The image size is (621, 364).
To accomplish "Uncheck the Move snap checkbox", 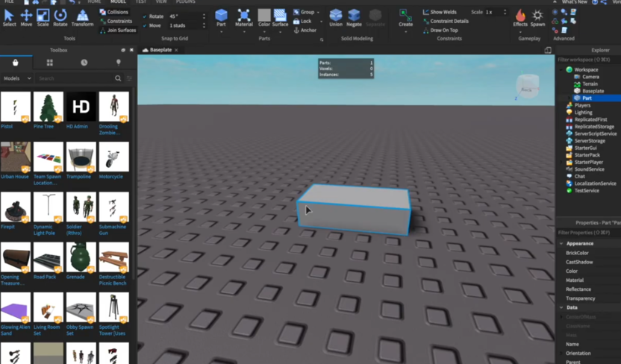I will [145, 25].
